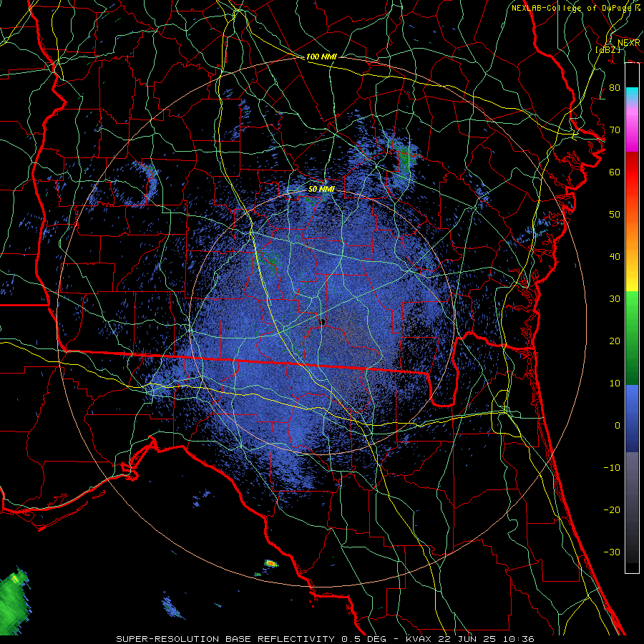The image size is (644, 644).
Task: Click the "100 NMI" range ring label
Action: 321,57
